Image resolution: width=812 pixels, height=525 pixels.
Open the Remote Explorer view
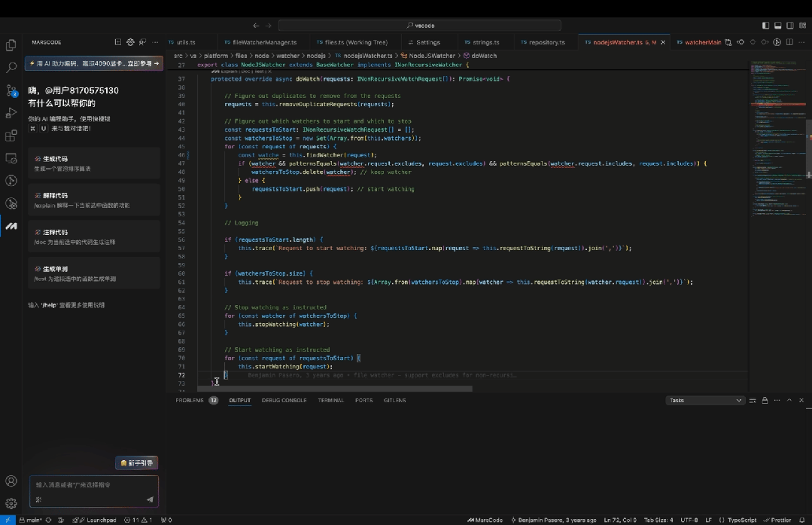click(11, 158)
